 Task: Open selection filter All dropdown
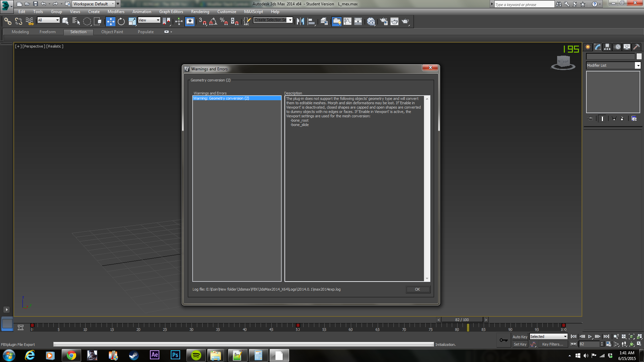pos(48,20)
